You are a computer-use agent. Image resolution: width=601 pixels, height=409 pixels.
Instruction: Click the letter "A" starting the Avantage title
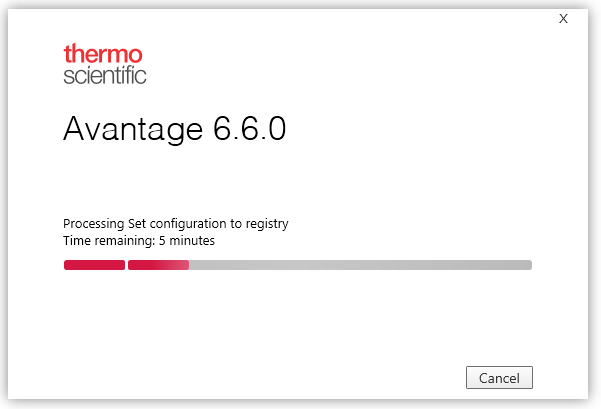click(73, 129)
